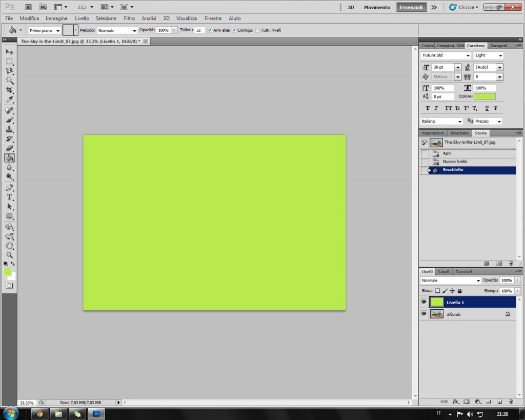Switch to the Canali tab
The image size is (525, 420).
(443, 272)
